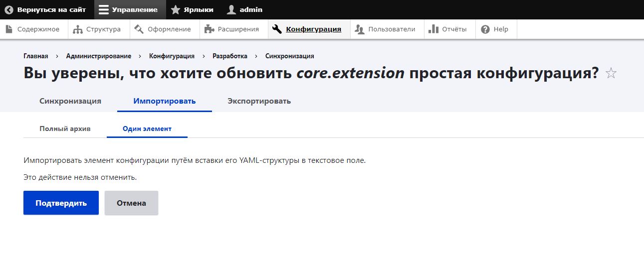Switch to the Экспортировать tab
Screen dimensions: 644x261
[259, 101]
